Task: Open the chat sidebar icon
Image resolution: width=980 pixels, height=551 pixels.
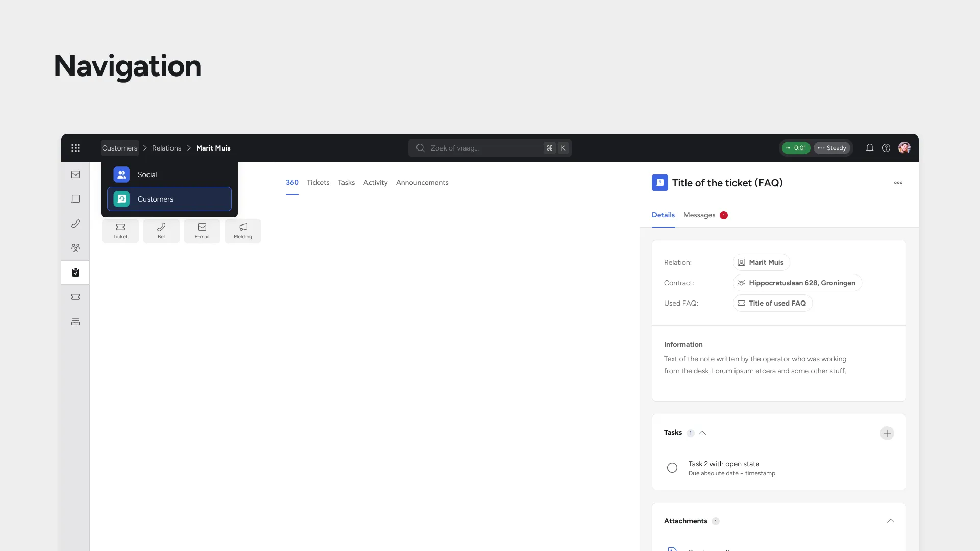Action: point(76,199)
